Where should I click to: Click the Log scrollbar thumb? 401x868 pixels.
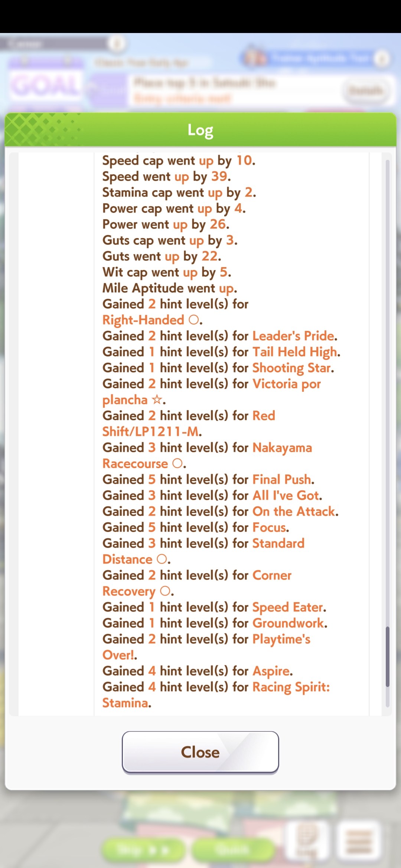pyautogui.click(x=388, y=657)
